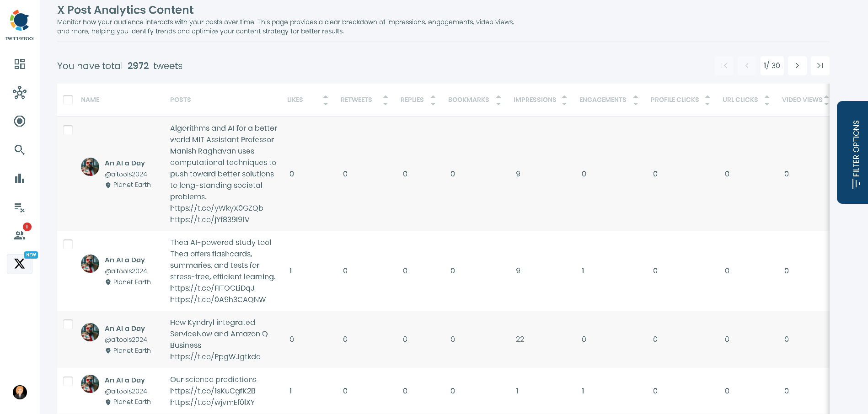868x414 pixels.
Task: Click location pin icon in Our science predictions row
Action: coord(108,402)
